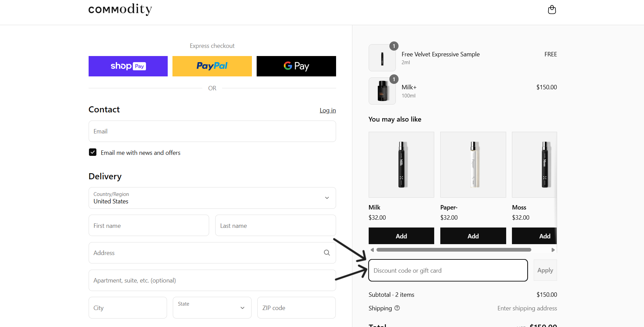Click the recommendations horizontal scrollbar
Image resolution: width=644 pixels, height=327 pixels.
click(454, 250)
